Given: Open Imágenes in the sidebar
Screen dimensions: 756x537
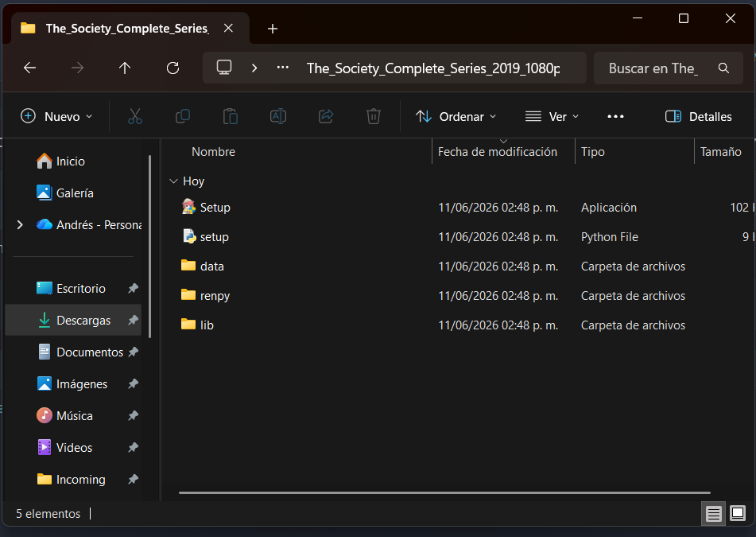Looking at the screenshot, I should point(82,384).
